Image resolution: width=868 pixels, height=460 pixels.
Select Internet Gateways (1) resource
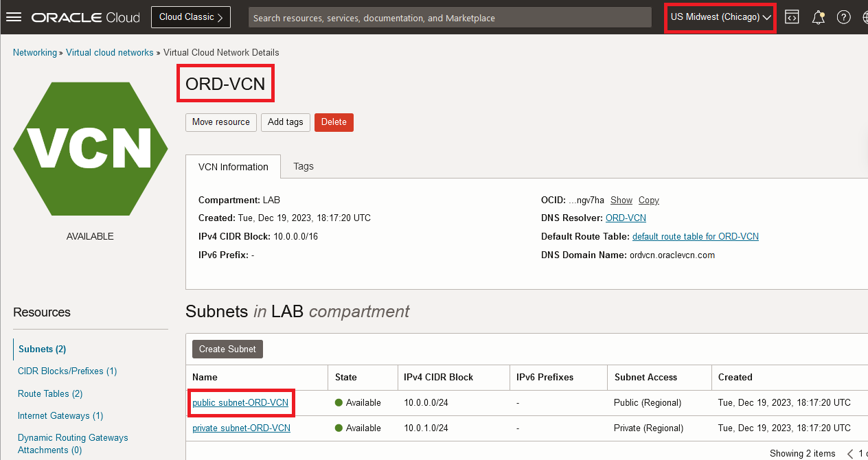[60, 415]
